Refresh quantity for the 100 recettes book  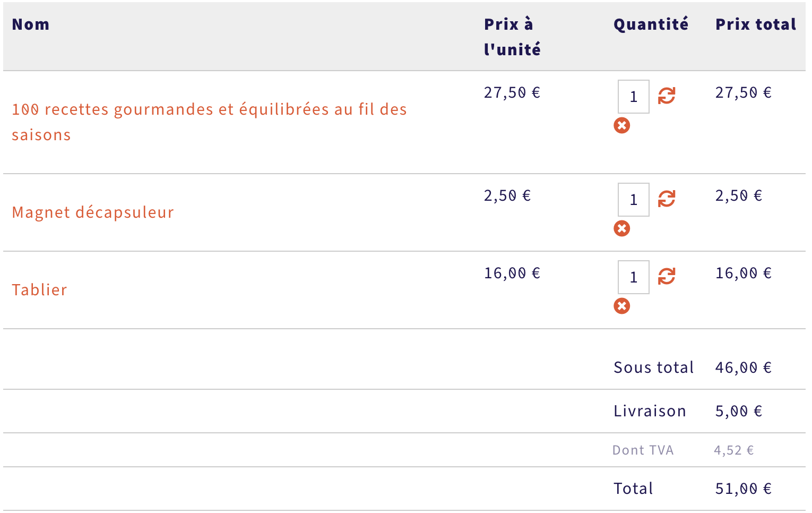[667, 96]
